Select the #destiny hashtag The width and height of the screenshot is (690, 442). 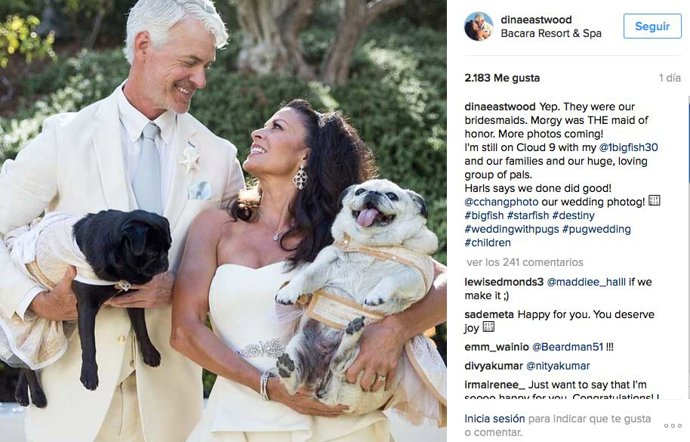(573, 216)
